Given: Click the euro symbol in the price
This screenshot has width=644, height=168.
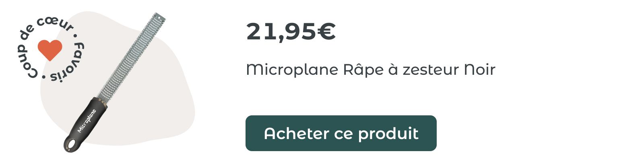Looking at the screenshot, I should click(326, 31).
